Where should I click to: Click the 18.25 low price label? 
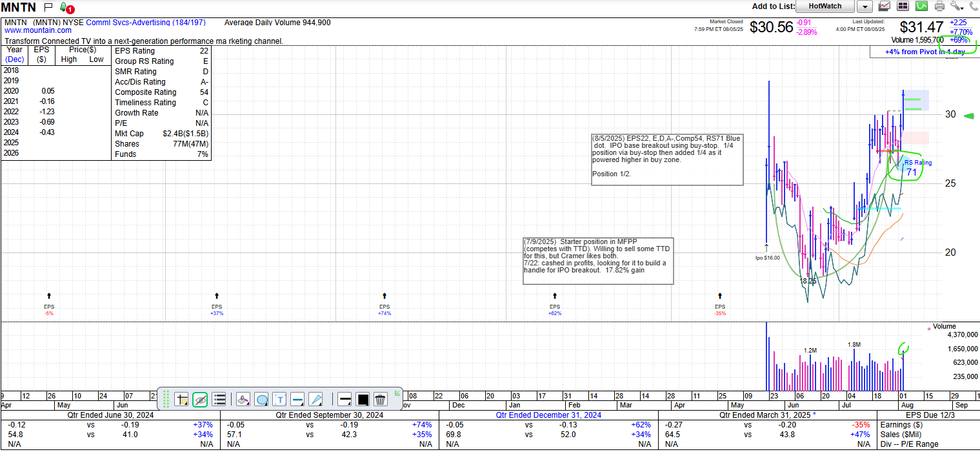pos(808,281)
